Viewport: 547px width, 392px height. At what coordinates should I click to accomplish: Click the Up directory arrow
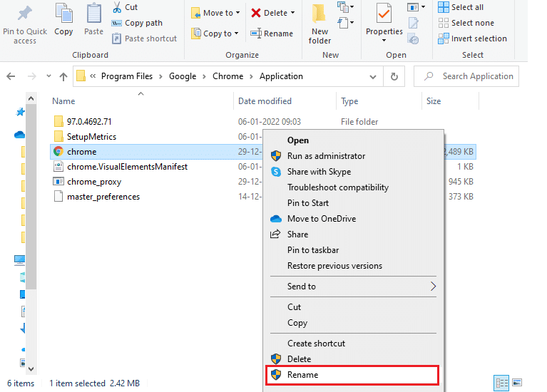click(x=63, y=76)
